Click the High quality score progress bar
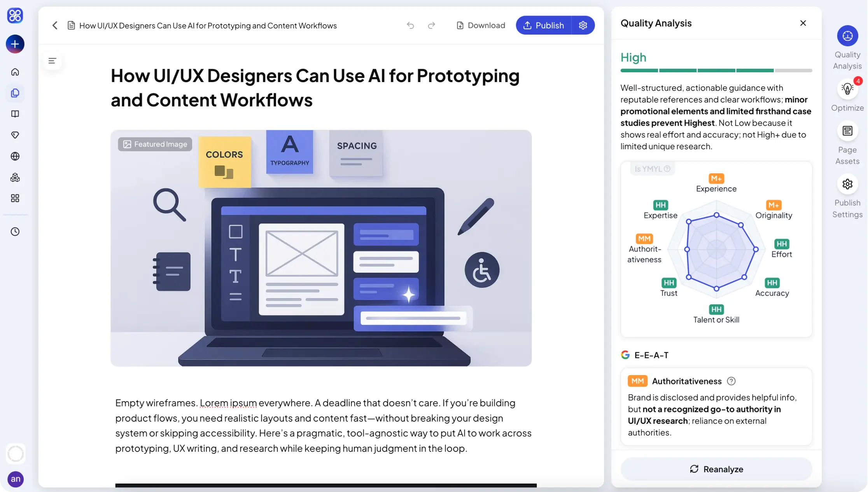 point(716,71)
